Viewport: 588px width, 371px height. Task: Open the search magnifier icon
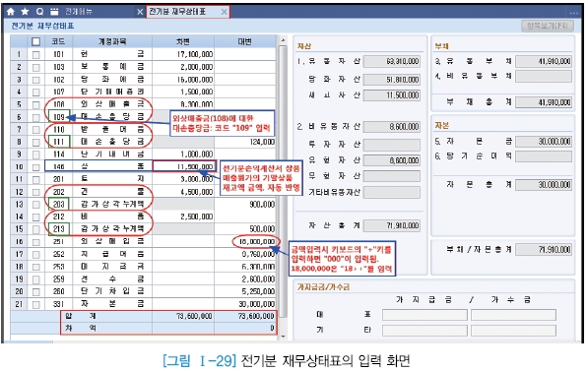(x=39, y=12)
